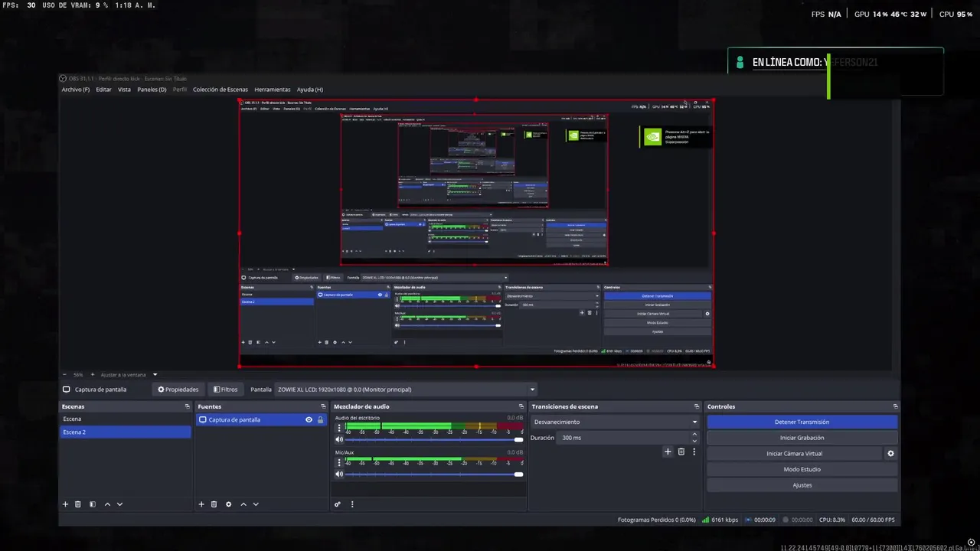Decrease duration with stepper down arrow

coord(694,442)
